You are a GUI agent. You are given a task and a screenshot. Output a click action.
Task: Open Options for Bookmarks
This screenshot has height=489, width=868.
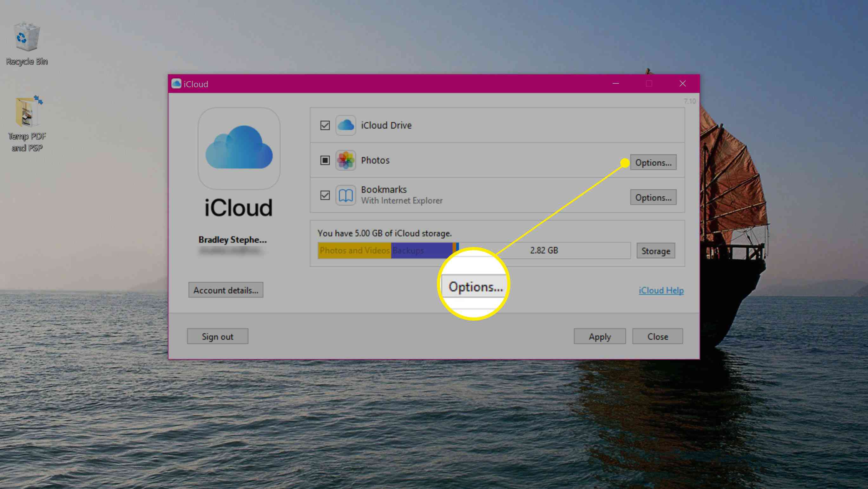tap(653, 197)
